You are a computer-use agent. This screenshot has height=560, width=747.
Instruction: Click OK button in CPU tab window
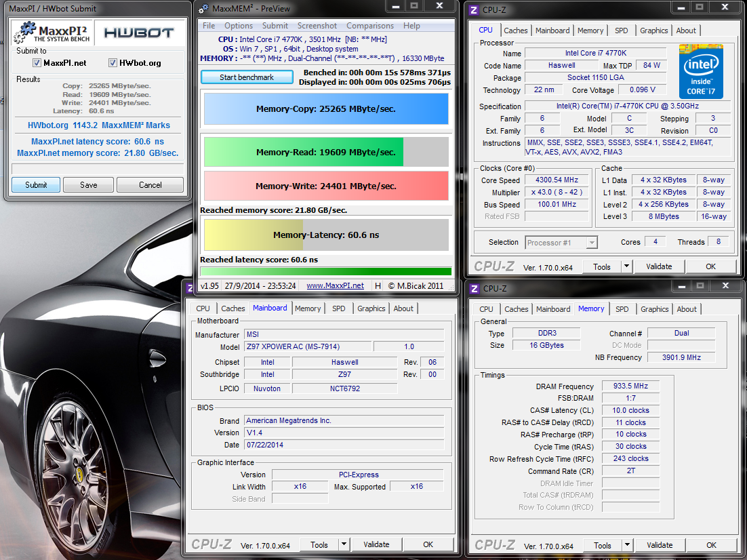tap(711, 266)
